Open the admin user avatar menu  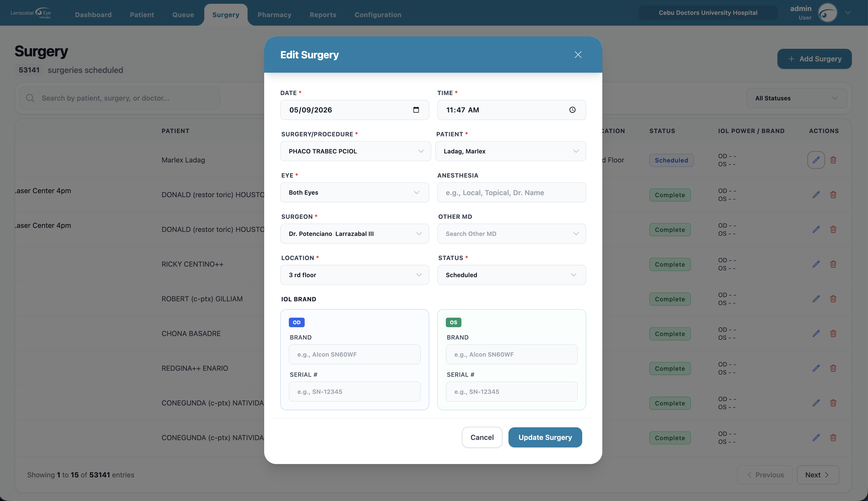point(827,13)
